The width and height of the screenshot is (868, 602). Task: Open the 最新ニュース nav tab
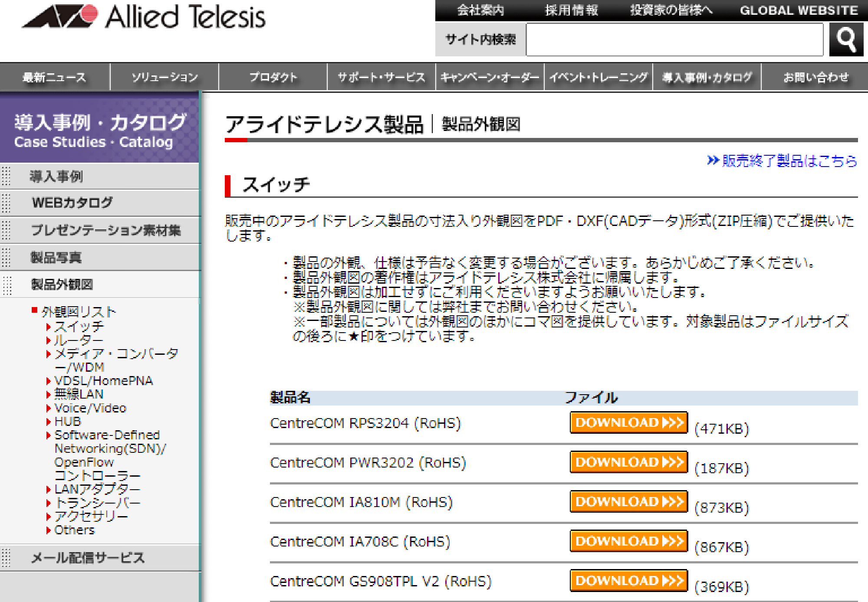(x=55, y=77)
